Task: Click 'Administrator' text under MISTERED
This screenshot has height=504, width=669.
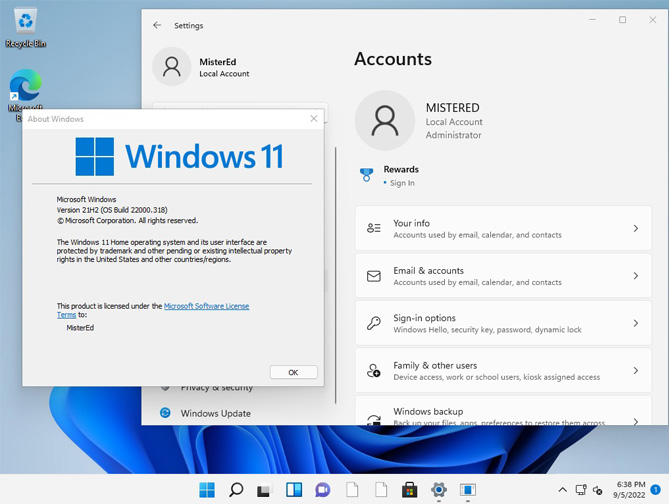Action: click(x=453, y=135)
